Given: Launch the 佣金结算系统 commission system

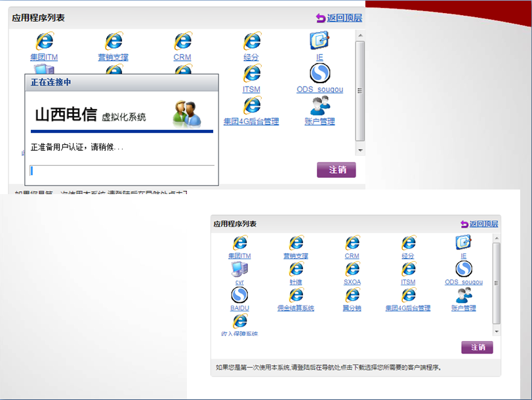Looking at the screenshot, I should (296, 296).
